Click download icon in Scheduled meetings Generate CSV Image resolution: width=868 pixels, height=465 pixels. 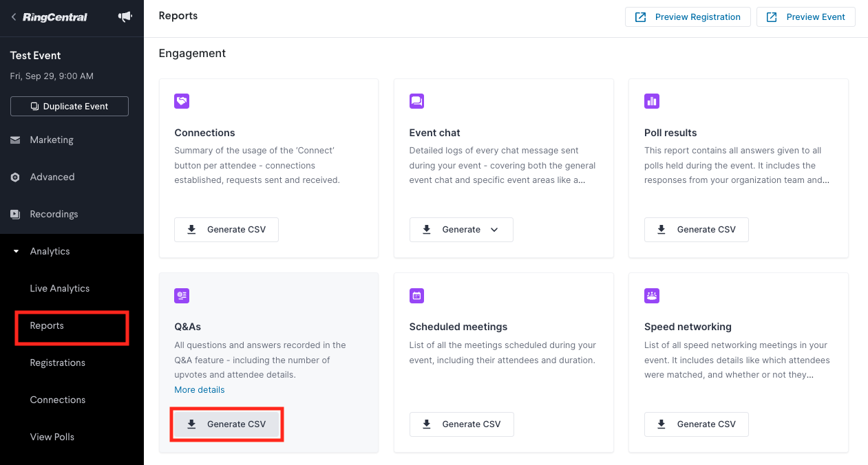point(427,424)
